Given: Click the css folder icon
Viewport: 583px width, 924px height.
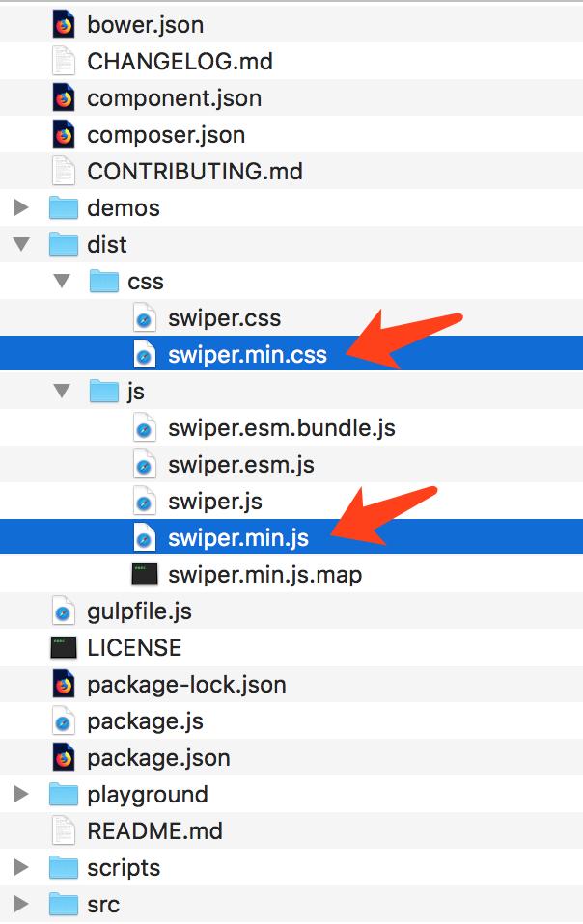Looking at the screenshot, I should 104,281.
